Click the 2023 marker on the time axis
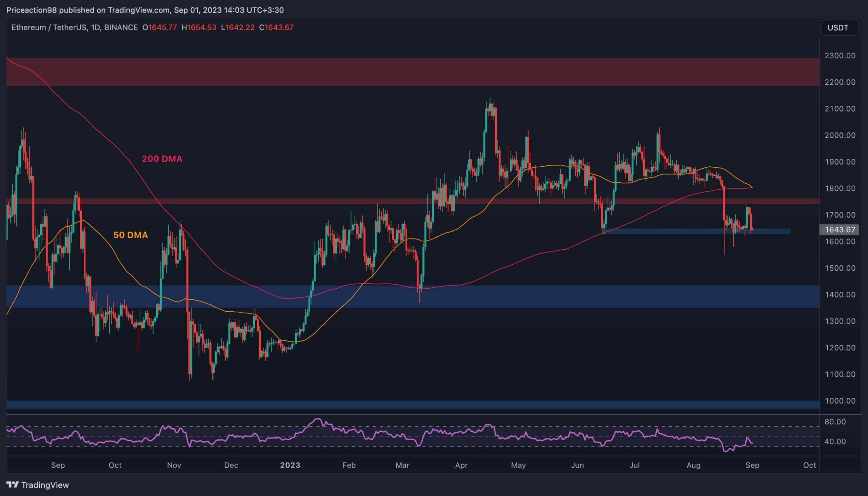This screenshot has width=868, height=496. point(290,464)
